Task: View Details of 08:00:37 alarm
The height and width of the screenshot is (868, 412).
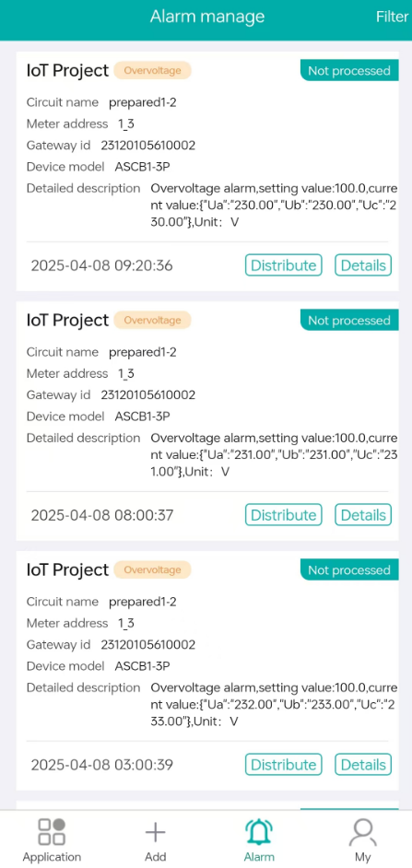Action: (x=363, y=515)
